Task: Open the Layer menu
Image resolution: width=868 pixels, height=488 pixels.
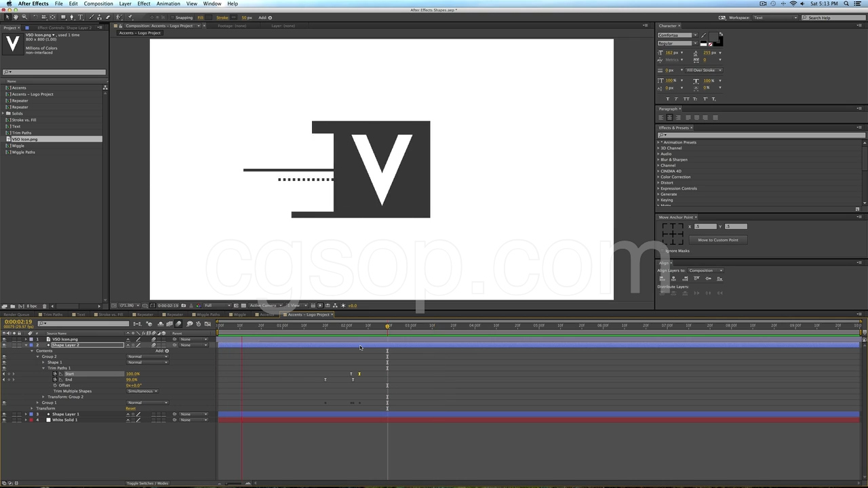Action: tap(125, 4)
